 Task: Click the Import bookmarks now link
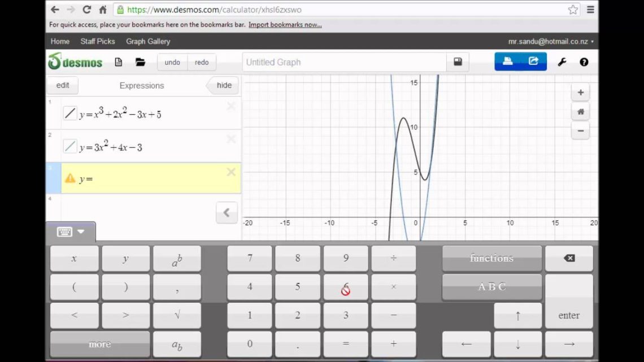285,25
